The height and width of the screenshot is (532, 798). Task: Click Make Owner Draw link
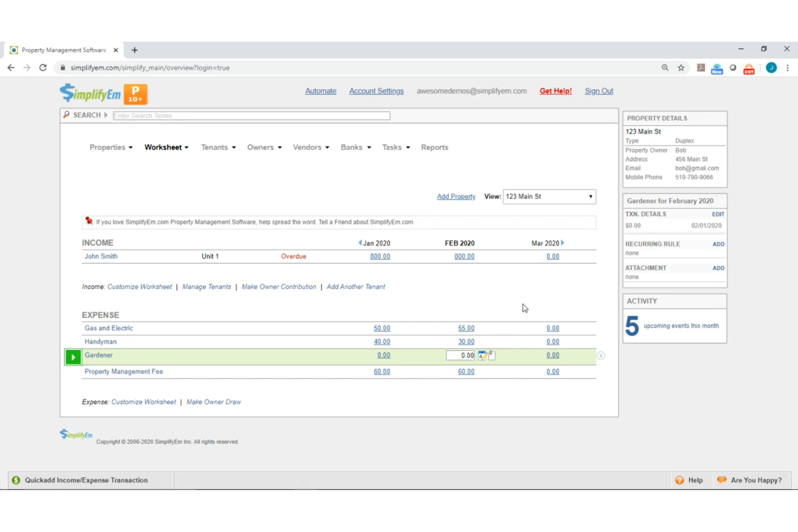click(x=214, y=402)
